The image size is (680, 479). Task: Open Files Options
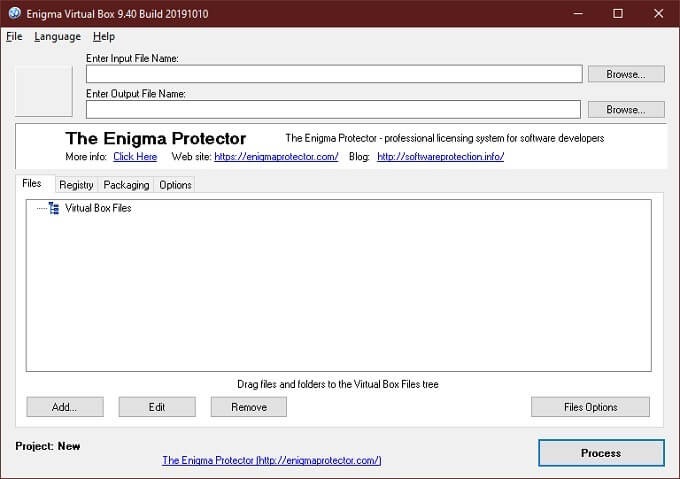click(590, 407)
